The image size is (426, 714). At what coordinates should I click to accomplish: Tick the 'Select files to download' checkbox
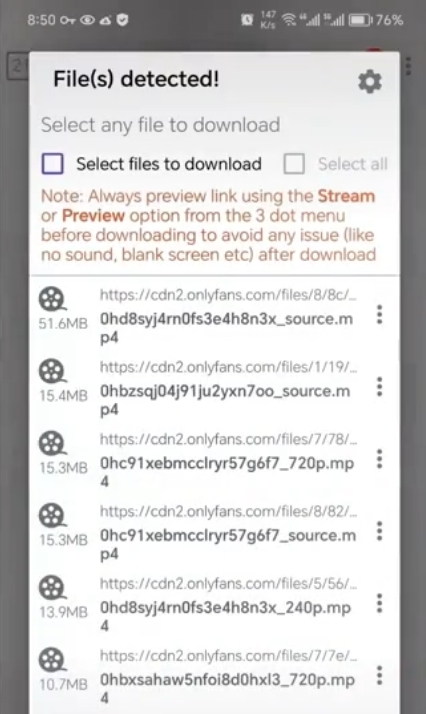coord(53,163)
